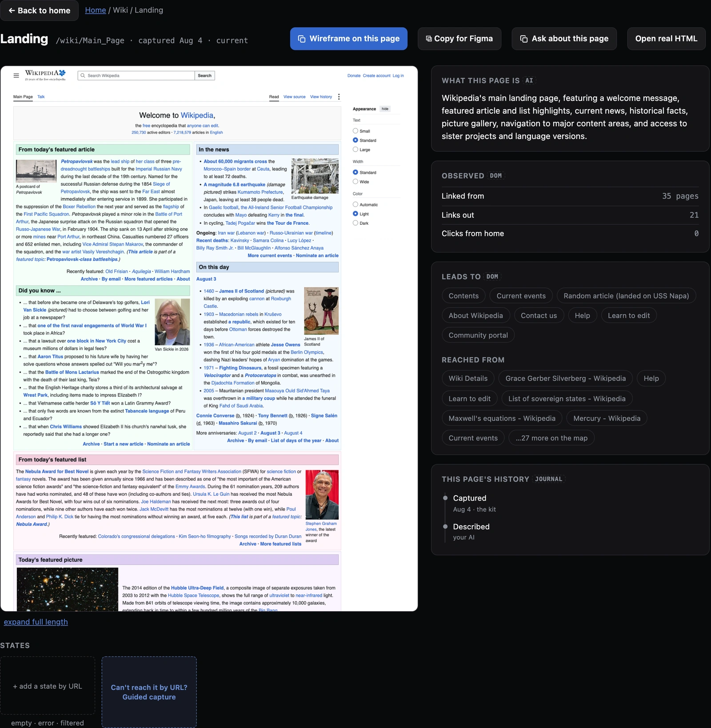Open Maxwell's equations - Wikipedia chip
Image resolution: width=711 pixels, height=728 pixels.
(x=502, y=418)
